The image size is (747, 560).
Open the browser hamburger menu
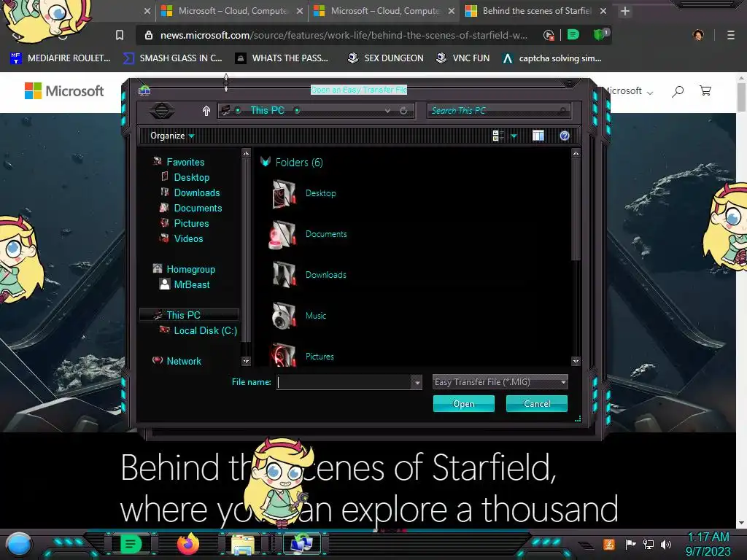pos(730,35)
